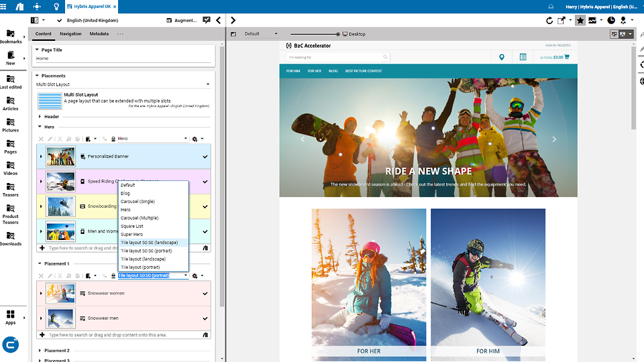Open Articles search in the sidebar
Image resolution: width=644 pixels, height=362 pixels.
11,103
